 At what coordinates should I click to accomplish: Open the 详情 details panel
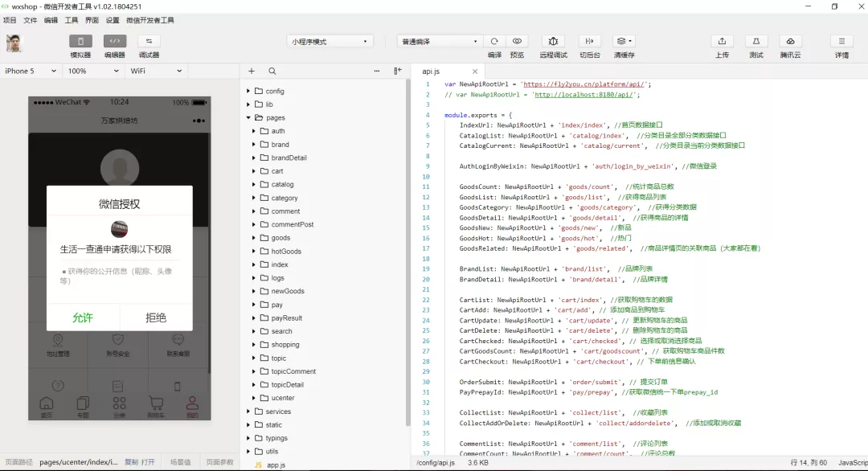(x=841, y=46)
